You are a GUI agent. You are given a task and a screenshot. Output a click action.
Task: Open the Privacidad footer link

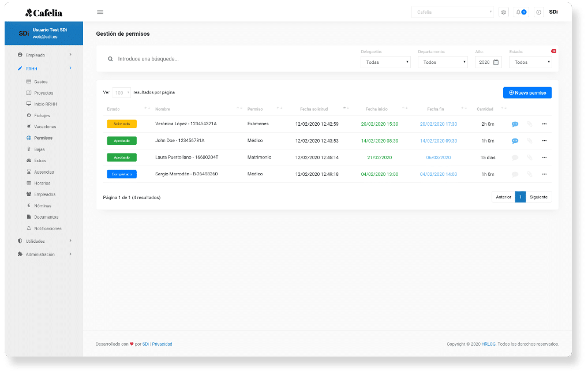tap(162, 344)
